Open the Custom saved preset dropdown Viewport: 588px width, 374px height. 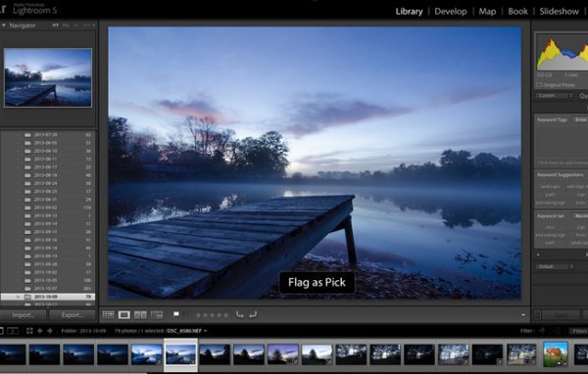tap(555, 96)
